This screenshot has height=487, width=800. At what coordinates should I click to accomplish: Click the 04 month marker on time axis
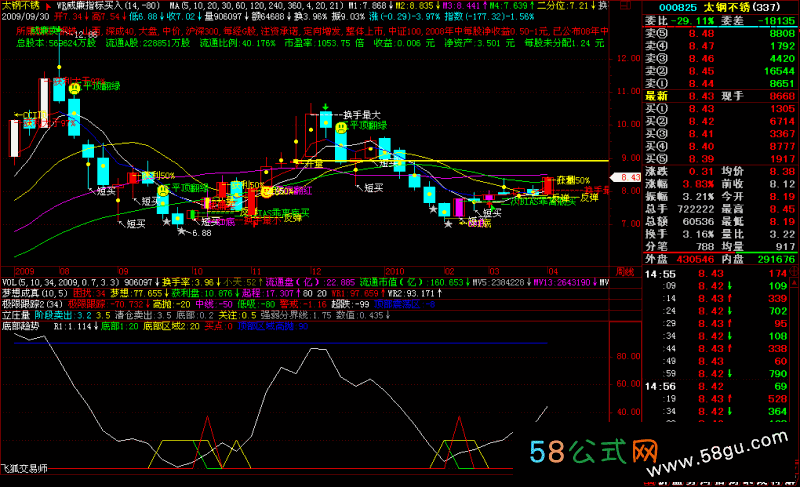click(x=553, y=272)
